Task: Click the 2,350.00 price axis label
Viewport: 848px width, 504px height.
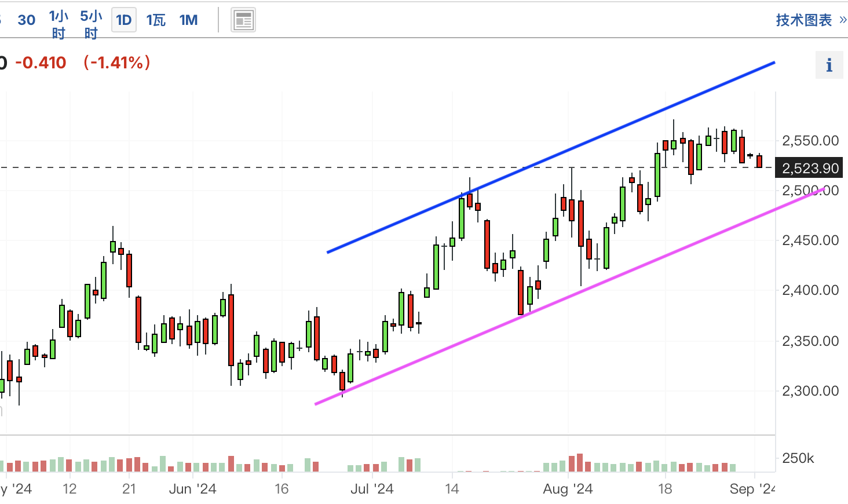Action: tap(810, 341)
